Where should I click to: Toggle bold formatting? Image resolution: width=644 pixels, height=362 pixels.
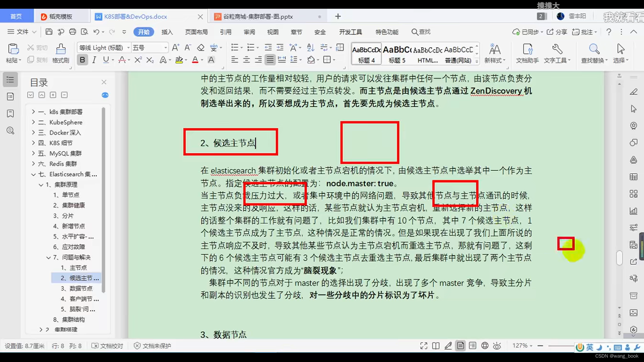click(x=82, y=60)
